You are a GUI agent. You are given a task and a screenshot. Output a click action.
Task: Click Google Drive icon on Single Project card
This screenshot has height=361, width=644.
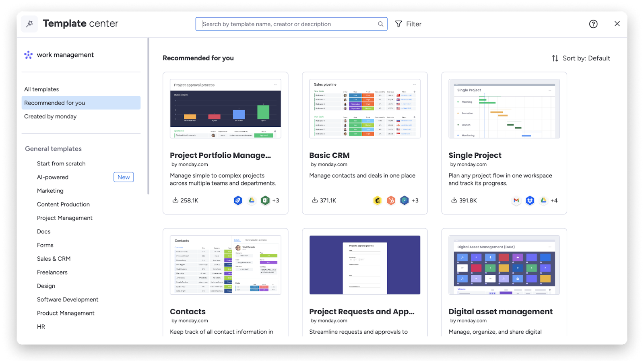(x=543, y=200)
